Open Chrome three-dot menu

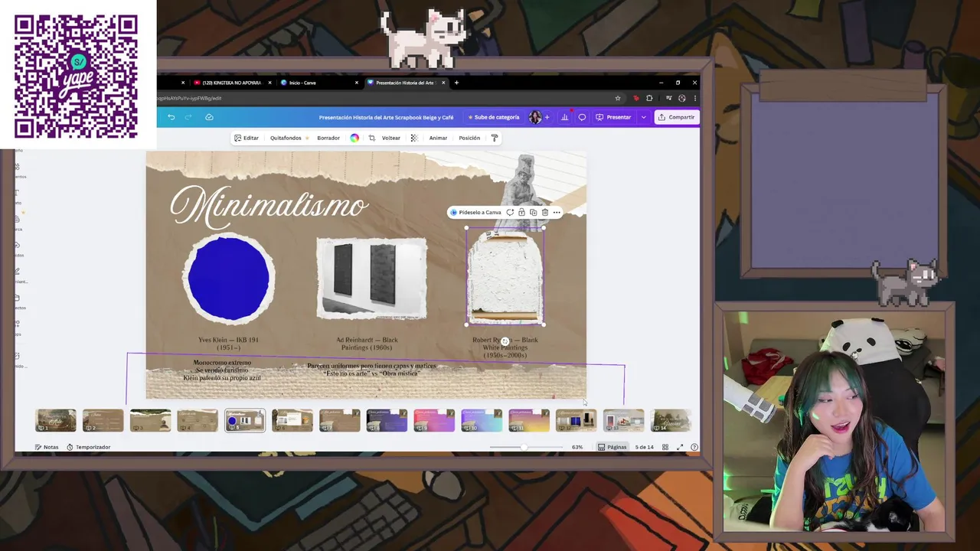(695, 98)
